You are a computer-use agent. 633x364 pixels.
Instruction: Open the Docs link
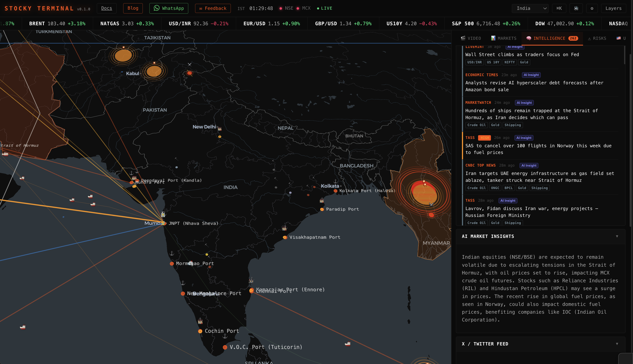106,8
